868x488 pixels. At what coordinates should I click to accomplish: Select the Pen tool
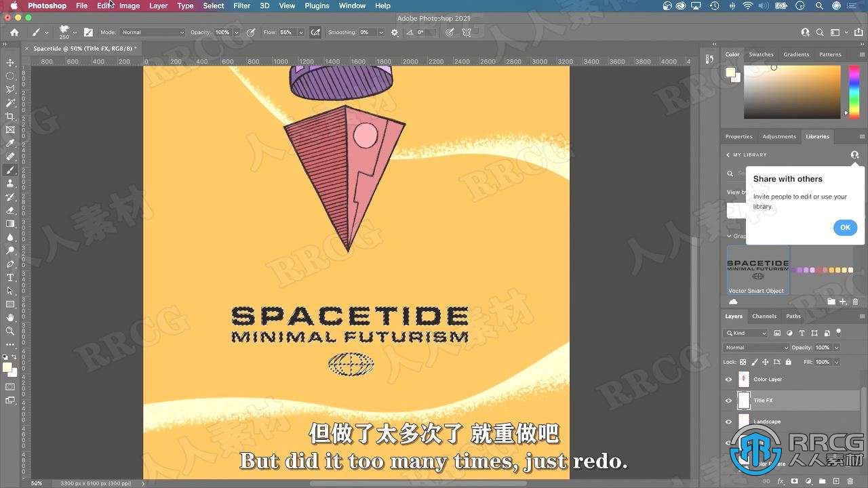10,264
